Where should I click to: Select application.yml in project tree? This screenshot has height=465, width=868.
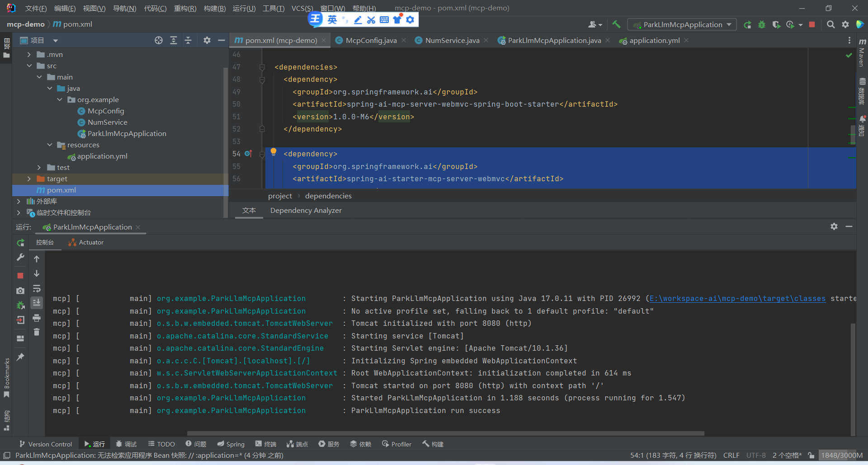102,156
